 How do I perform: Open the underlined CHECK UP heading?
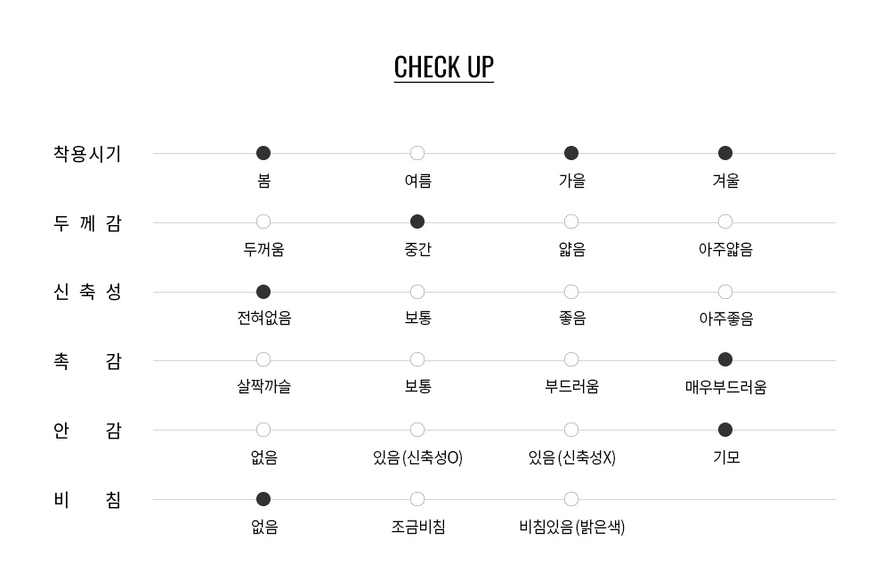[x=444, y=68]
